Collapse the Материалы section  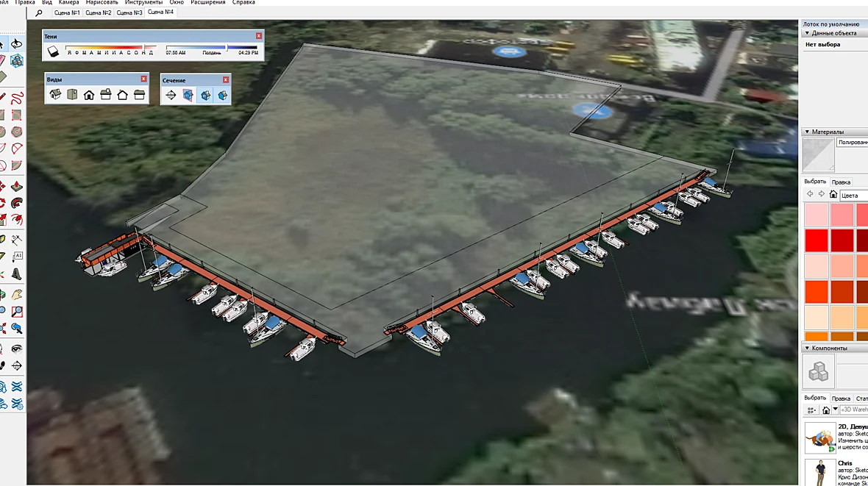(807, 132)
